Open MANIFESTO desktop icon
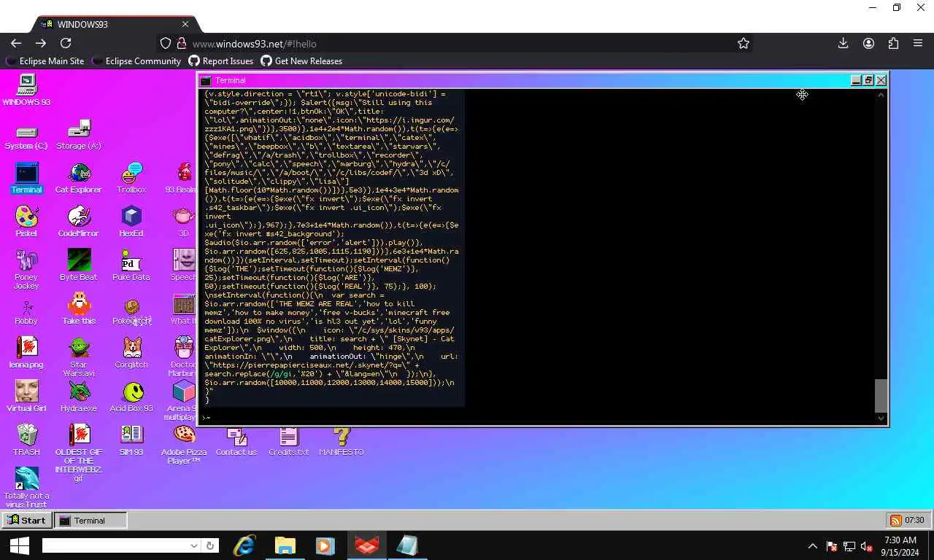 341,440
